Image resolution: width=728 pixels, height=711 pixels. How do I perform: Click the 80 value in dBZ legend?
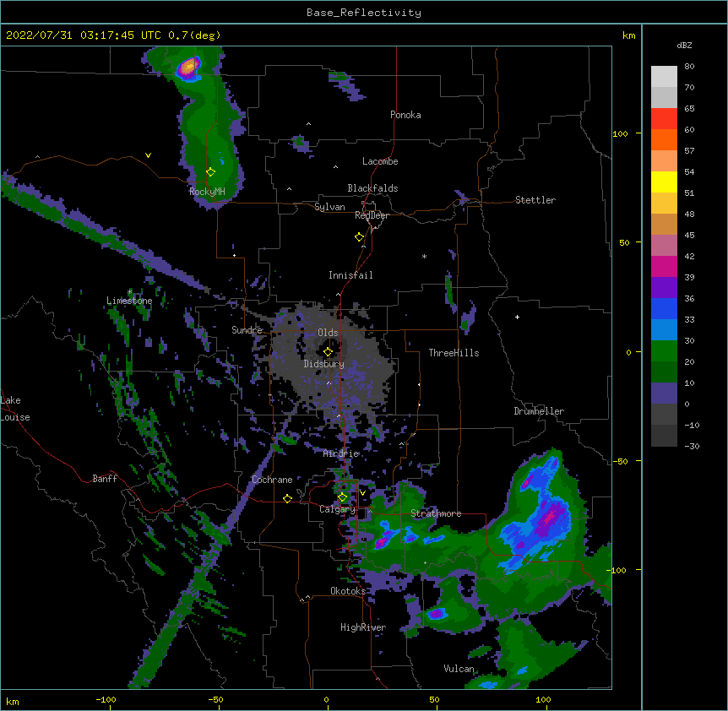click(689, 67)
